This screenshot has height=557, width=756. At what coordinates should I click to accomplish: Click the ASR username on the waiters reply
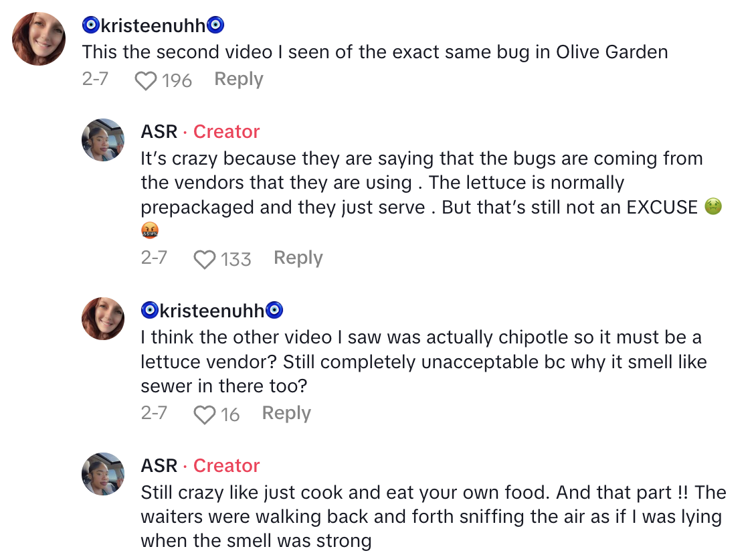(x=159, y=466)
